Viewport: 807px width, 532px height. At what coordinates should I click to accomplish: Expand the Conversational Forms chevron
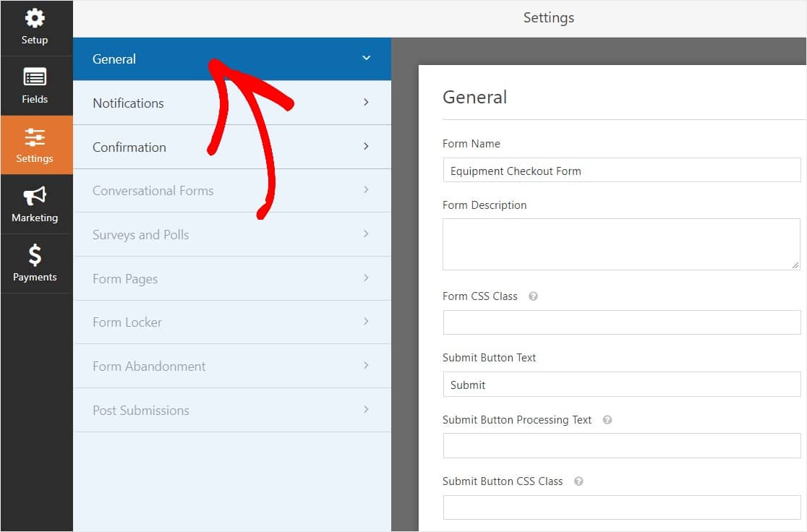(366, 190)
